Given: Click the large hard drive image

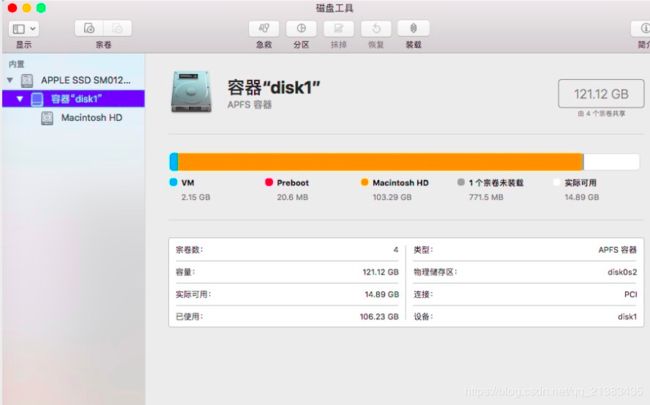Looking at the screenshot, I should 191,92.
